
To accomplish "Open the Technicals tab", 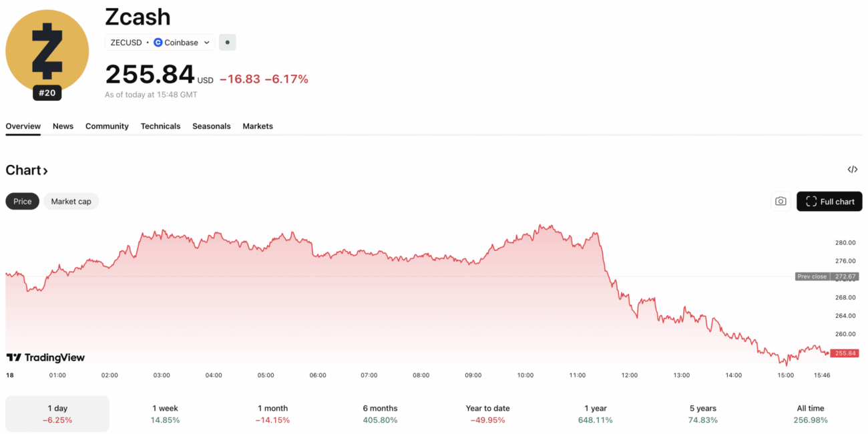I will pyautogui.click(x=160, y=126).
